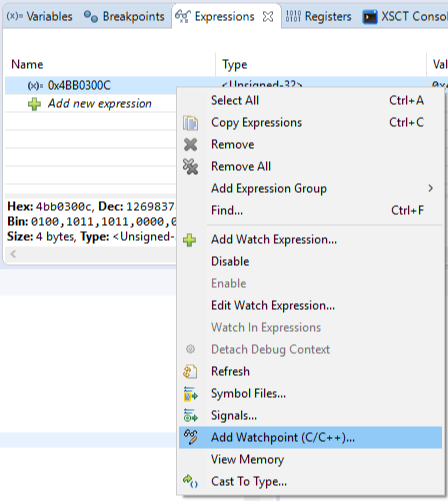Choose Disable in the context menu

pos(310,261)
